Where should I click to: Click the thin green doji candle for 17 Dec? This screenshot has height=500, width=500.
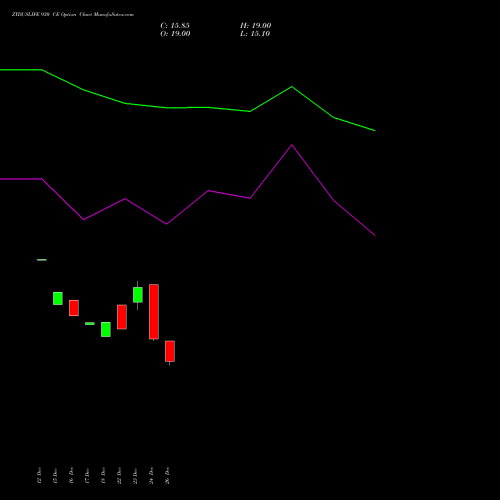[90, 323]
